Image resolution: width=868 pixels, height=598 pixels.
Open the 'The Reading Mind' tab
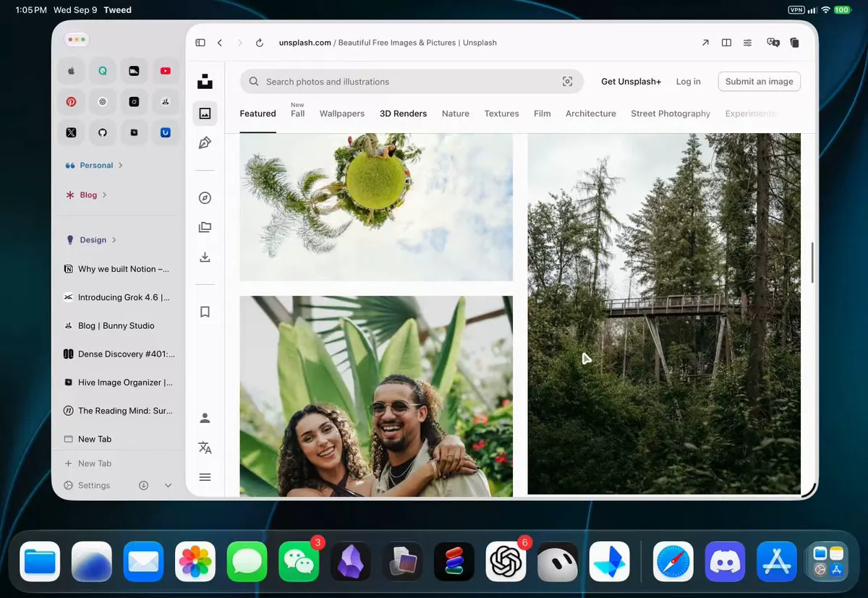(119, 410)
